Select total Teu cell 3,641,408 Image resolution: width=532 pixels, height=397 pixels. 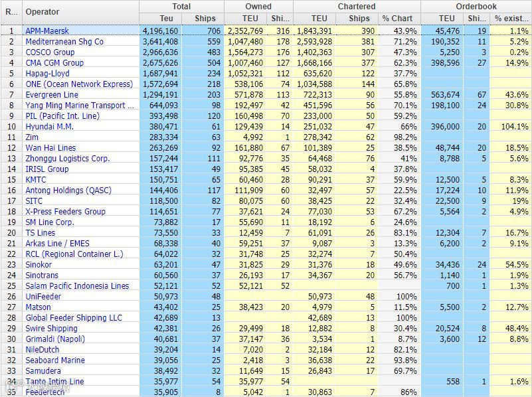(161, 42)
